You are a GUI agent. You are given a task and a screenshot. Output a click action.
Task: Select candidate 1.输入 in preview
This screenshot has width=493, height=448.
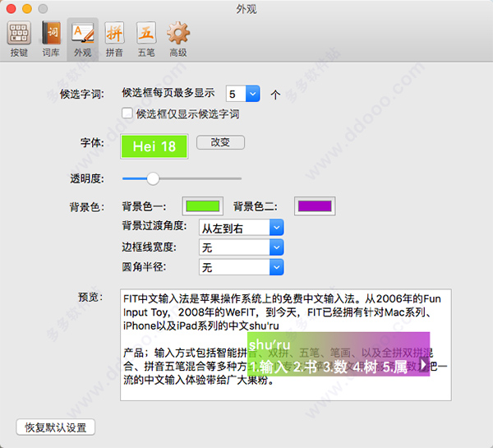point(270,367)
